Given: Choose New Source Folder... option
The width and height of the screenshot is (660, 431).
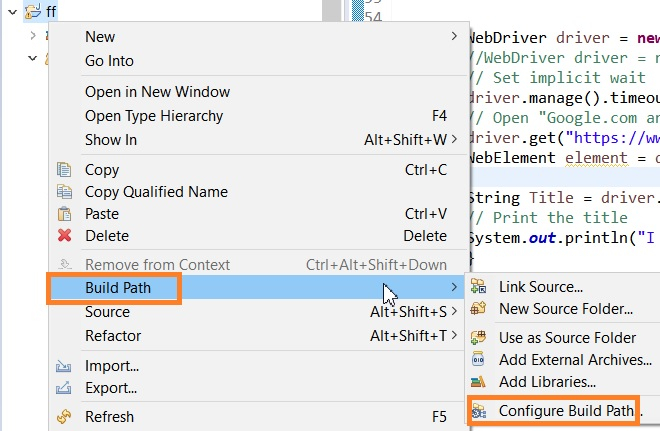Looking at the screenshot, I should point(566,309).
